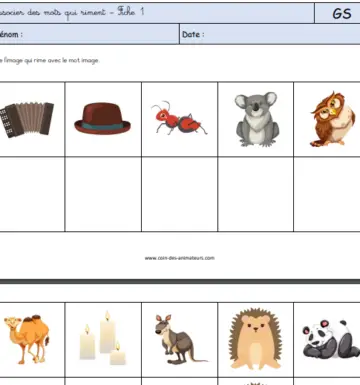Select the camel illustration
This screenshot has height=385, width=360.
tap(27, 339)
